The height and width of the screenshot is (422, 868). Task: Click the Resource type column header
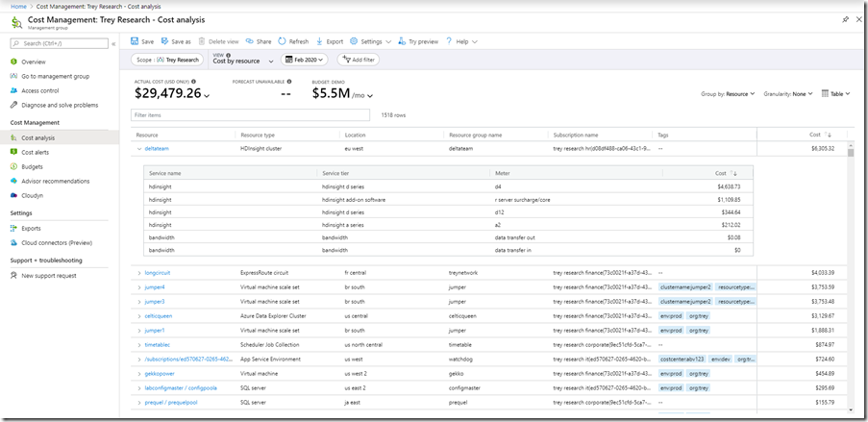(258, 135)
